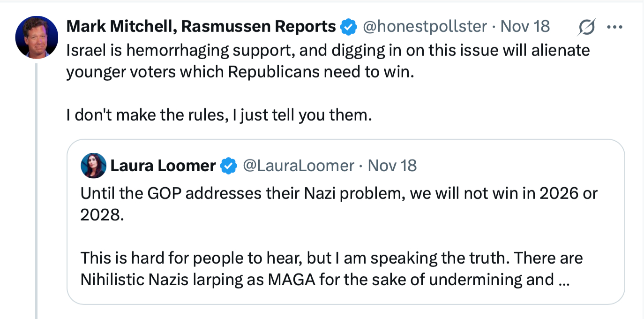Viewport: 644px width, 319px height.
Task: Click Mark Mitchell's blue verified badge
Action: pos(347,27)
